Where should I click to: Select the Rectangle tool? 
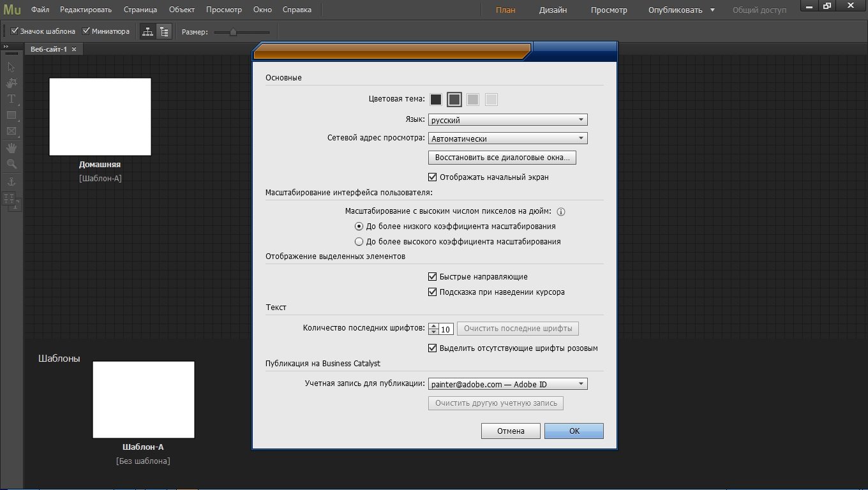coord(11,115)
